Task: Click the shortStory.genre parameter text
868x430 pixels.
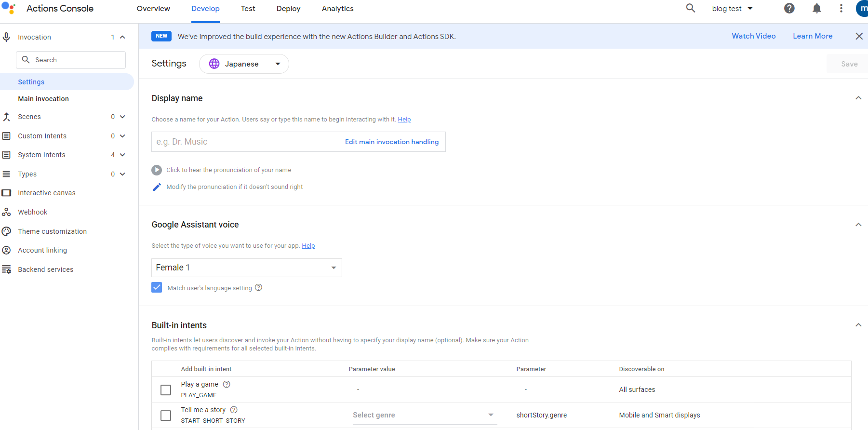Action: (541, 415)
